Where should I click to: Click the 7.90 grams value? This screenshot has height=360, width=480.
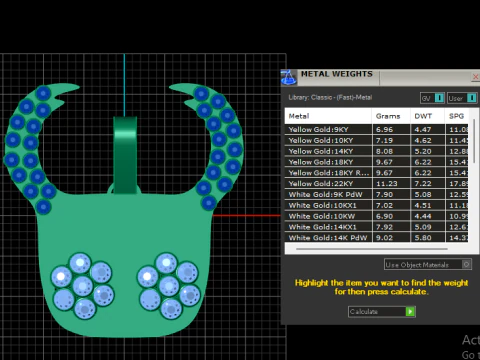(x=384, y=194)
